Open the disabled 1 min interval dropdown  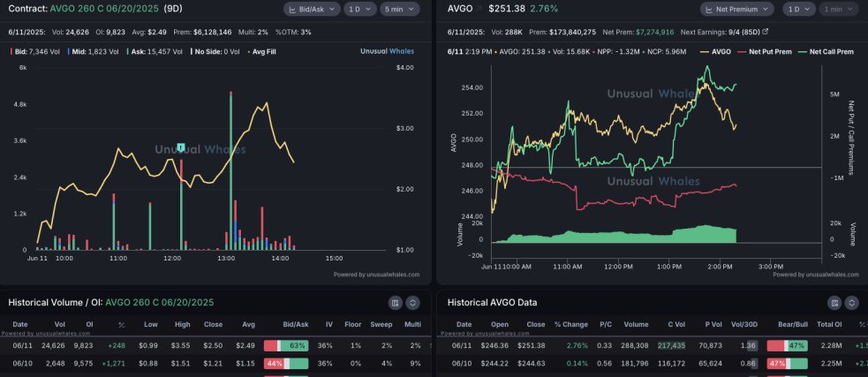[x=839, y=9]
